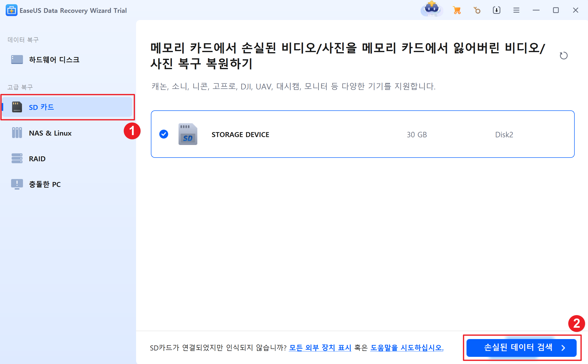Refresh the device list

tap(564, 56)
